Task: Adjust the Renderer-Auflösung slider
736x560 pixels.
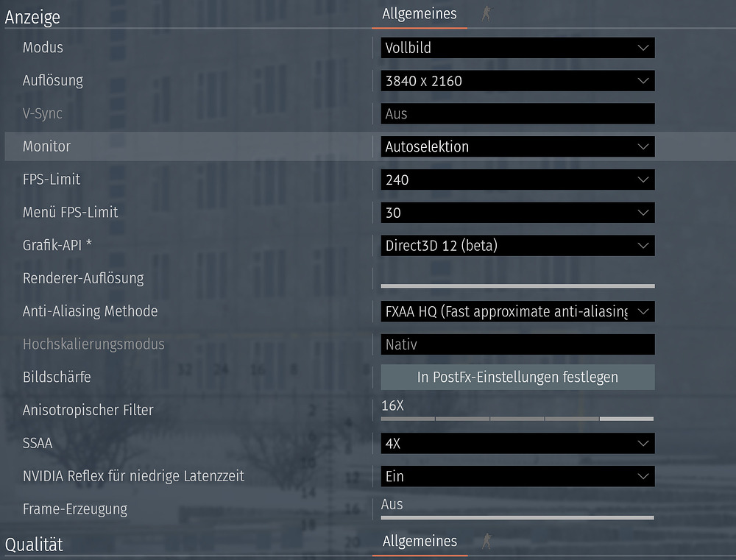Action: click(517, 286)
